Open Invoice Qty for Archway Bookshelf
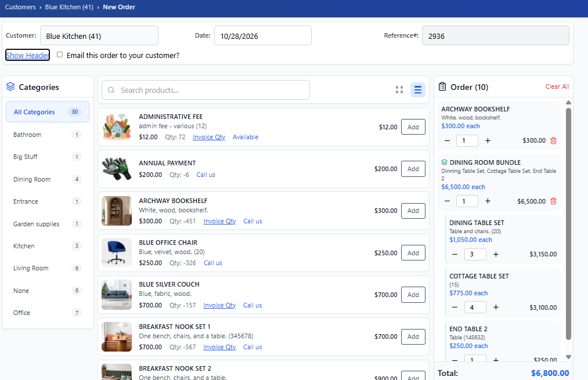 point(220,221)
